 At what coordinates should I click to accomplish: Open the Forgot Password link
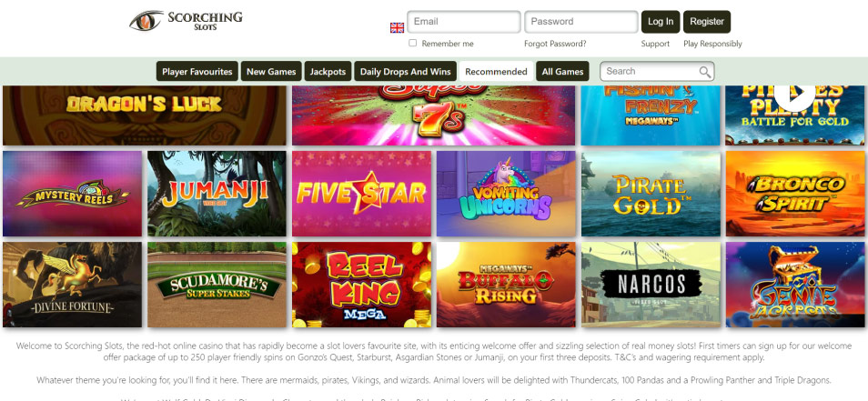click(555, 44)
